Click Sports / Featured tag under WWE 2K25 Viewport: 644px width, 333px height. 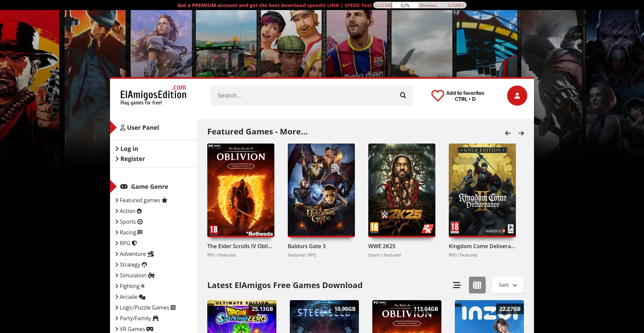[384, 255]
